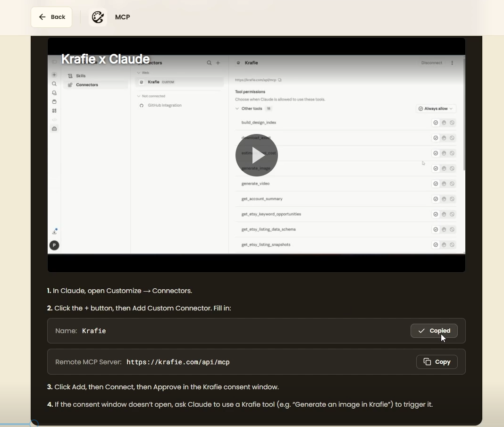Viewport: 504px width, 427px height.
Task: Go back using the Back button
Action: 51,17
